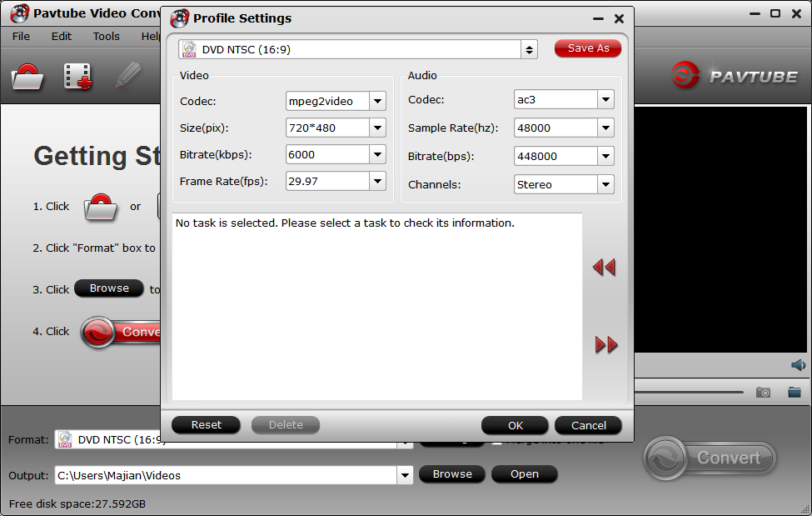The width and height of the screenshot is (812, 516).
Task: Click the black Browse button in step 3
Action: 109,288
